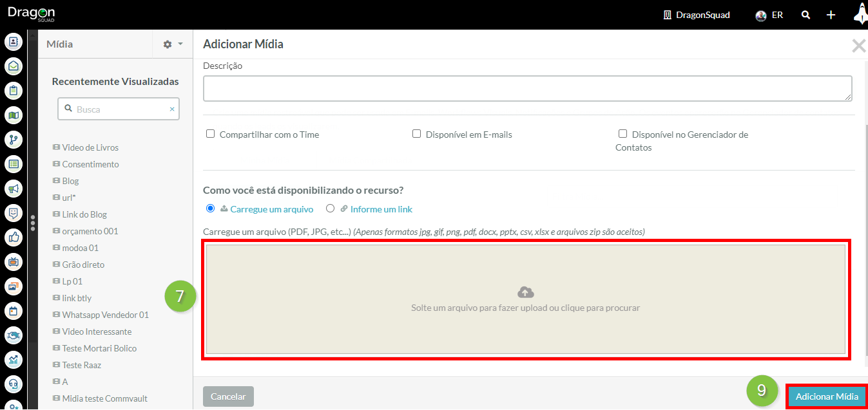This screenshot has width=868, height=410.
Task: Open the Mídia gear settings dropdown
Action: 172,44
